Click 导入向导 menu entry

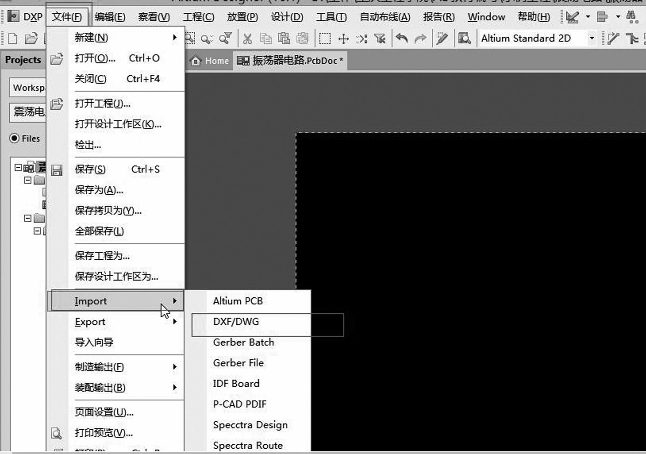click(115, 342)
